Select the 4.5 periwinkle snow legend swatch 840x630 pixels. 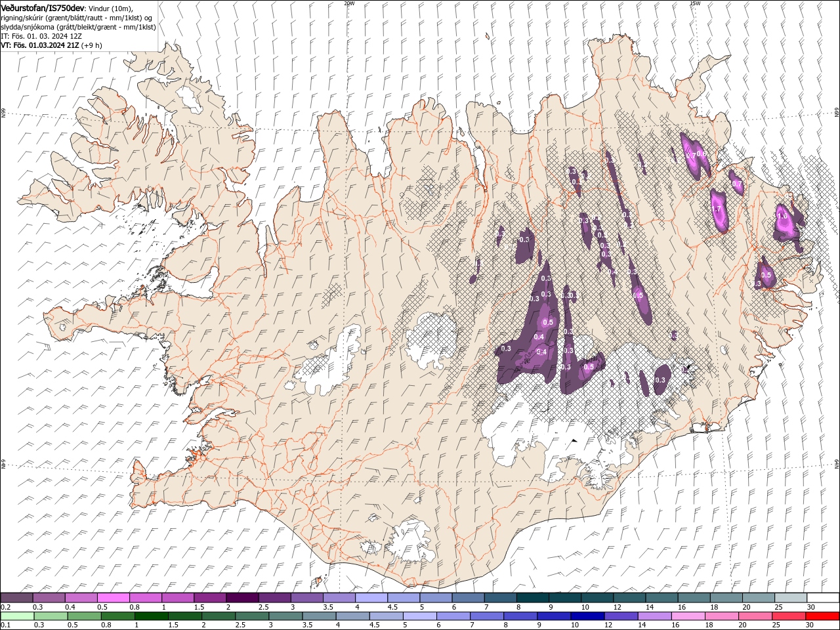(404, 598)
